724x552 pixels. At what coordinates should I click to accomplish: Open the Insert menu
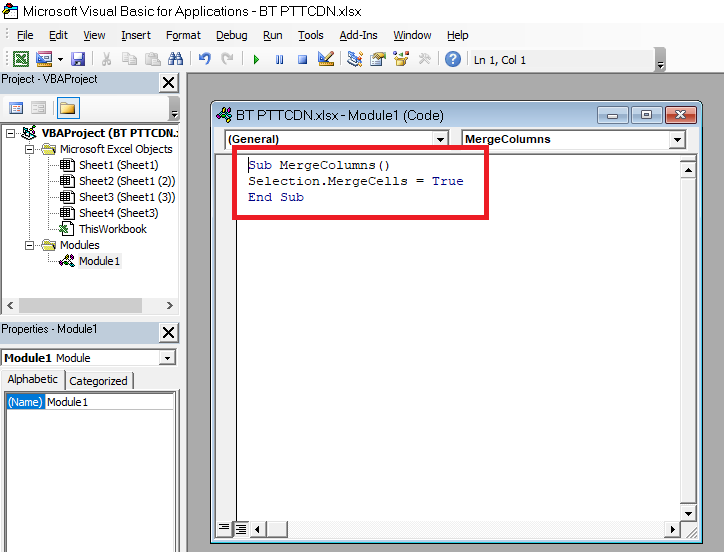[x=136, y=35]
